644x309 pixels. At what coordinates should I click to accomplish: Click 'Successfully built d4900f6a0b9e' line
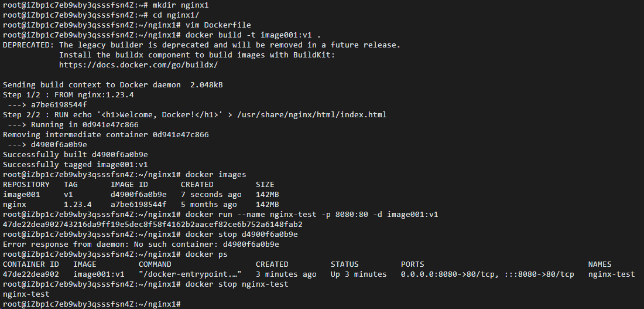point(75,155)
